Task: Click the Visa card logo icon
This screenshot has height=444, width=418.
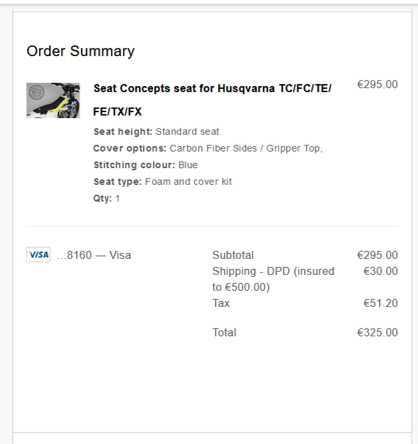Action: (x=38, y=255)
